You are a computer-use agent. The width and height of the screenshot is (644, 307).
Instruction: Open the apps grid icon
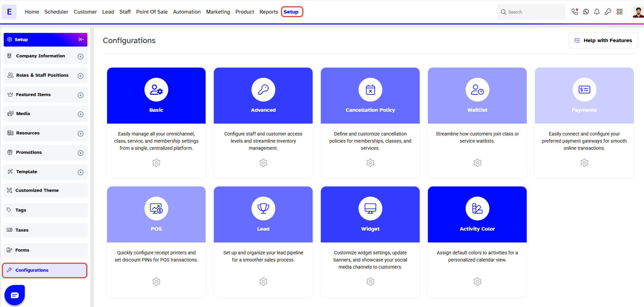coord(619,12)
